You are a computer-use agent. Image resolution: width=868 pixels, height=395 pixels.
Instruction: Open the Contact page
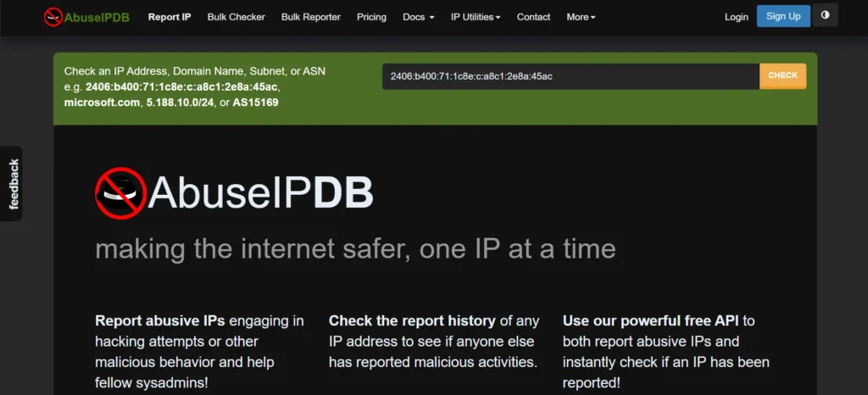point(533,17)
